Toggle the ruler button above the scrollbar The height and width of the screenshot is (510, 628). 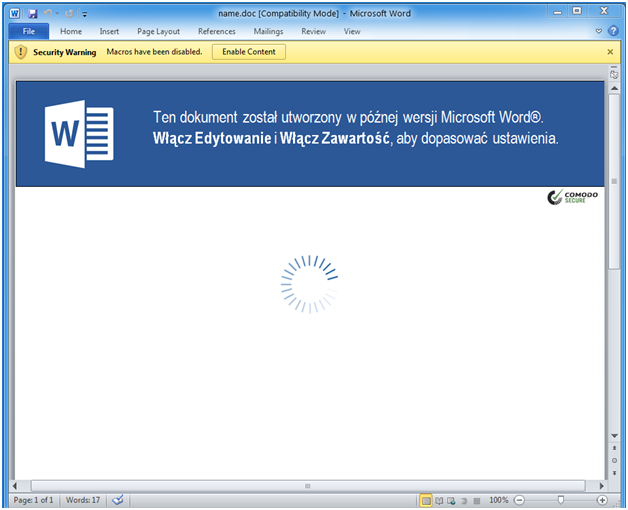[615, 73]
